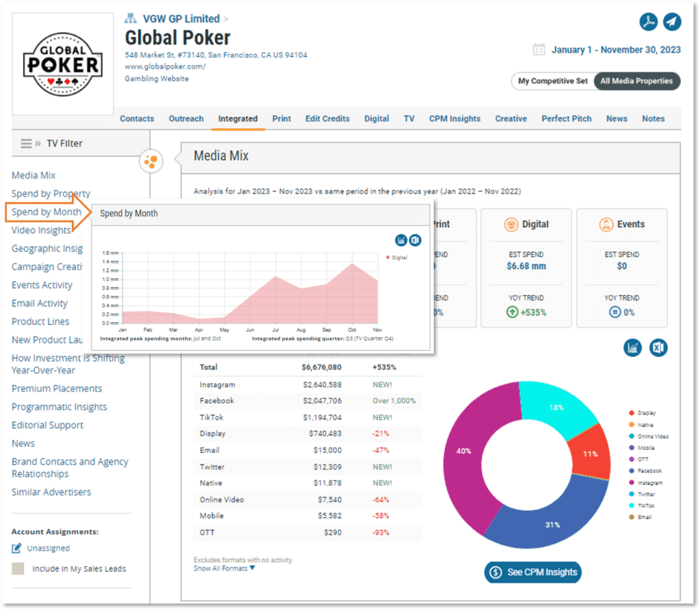Open Spend by Property sidebar link
This screenshot has width=700, height=610.
(51, 194)
